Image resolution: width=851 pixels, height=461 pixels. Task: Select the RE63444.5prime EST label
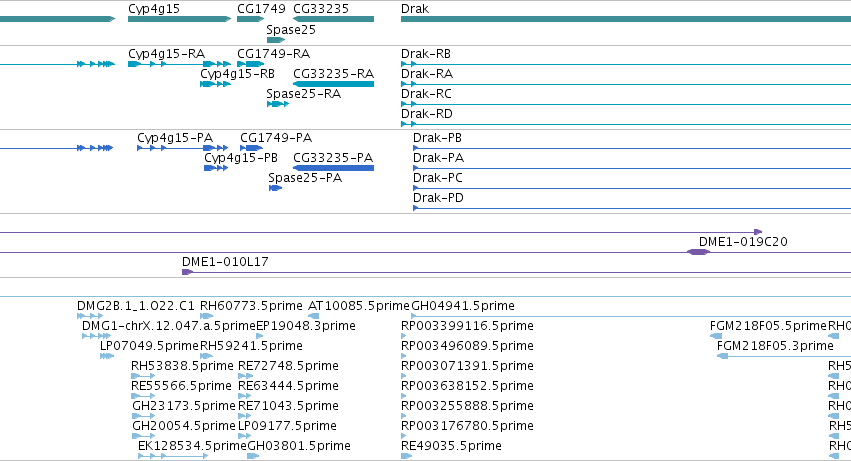click(288, 387)
